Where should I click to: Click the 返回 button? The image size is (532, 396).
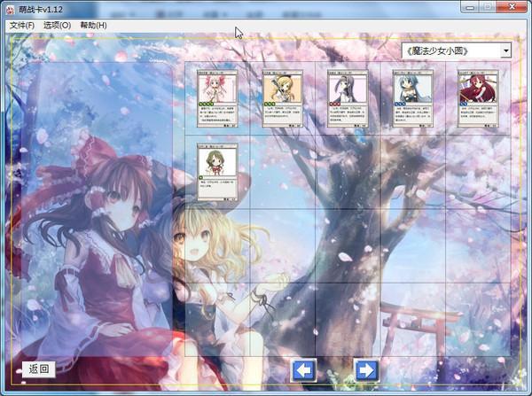39,369
